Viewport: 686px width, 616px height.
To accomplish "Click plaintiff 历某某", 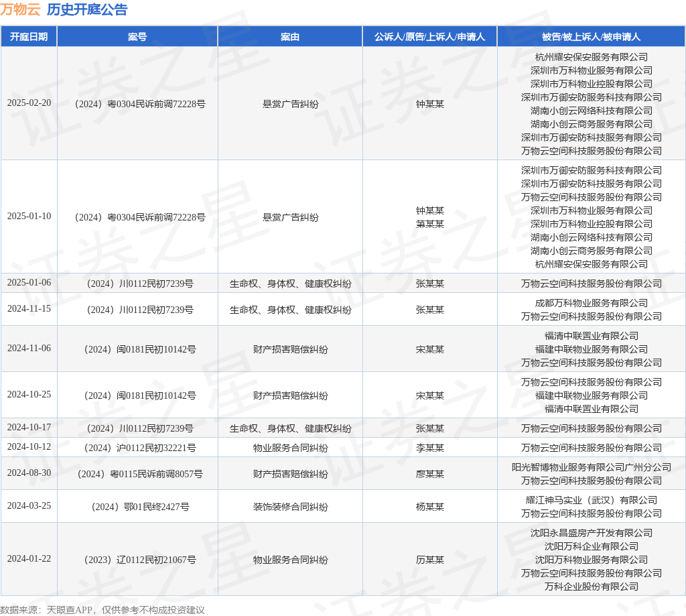I will [x=430, y=560].
